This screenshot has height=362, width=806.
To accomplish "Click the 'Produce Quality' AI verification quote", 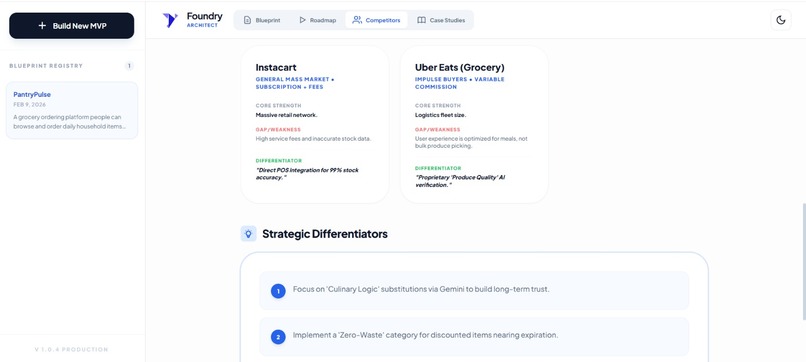I will point(460,181).
